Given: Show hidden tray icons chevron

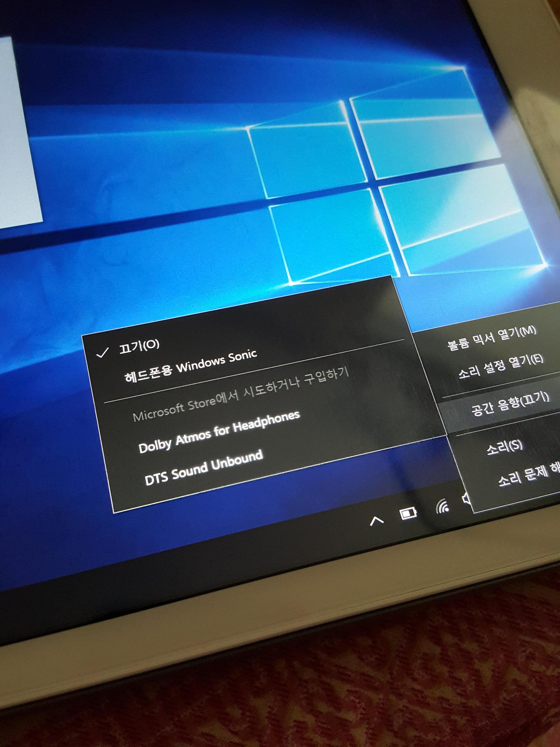Looking at the screenshot, I should click(x=377, y=521).
